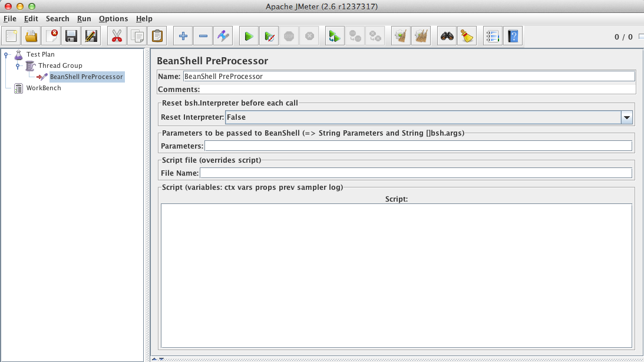
Task: Click Start no pauses icon
Action: [269, 36]
